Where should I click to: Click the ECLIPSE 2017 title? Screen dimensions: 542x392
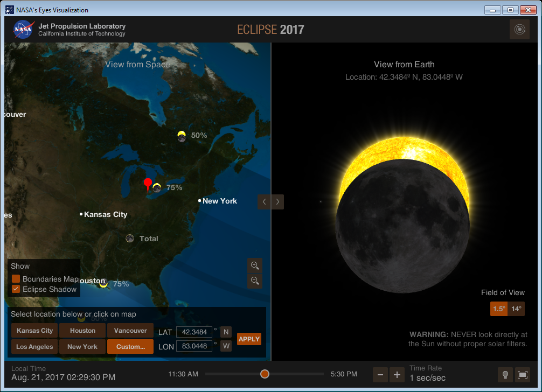[x=270, y=30]
